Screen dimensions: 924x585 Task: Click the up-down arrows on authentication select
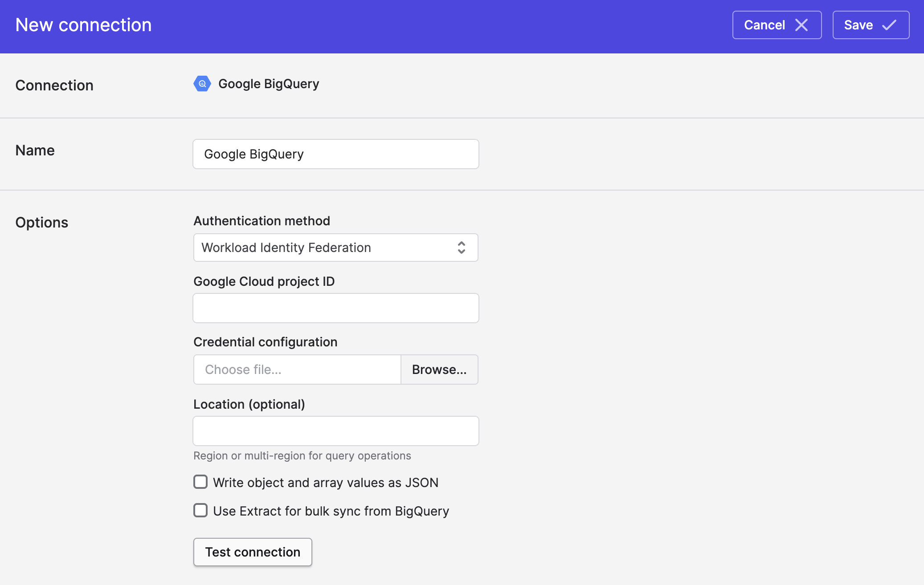pyautogui.click(x=461, y=248)
